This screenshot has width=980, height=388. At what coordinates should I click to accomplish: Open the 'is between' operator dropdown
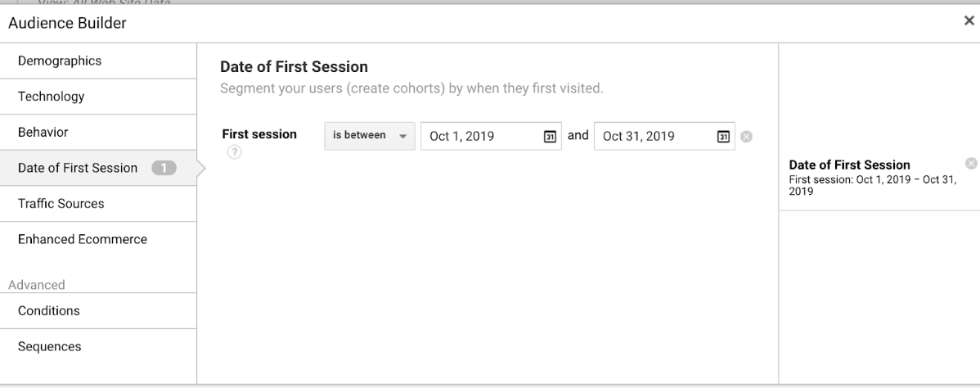pos(370,136)
